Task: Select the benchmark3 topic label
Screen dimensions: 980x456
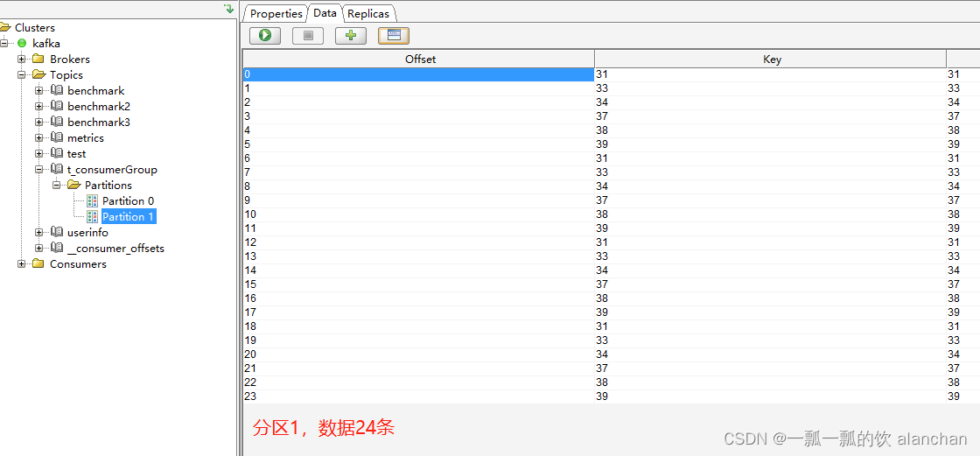Action: [x=99, y=122]
